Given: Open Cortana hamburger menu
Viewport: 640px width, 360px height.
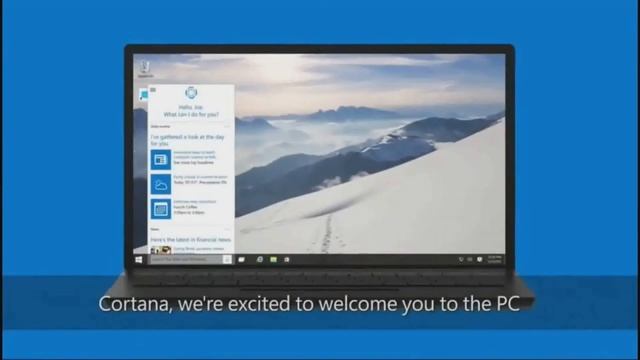Looking at the screenshot, I should pyautogui.click(x=153, y=90).
